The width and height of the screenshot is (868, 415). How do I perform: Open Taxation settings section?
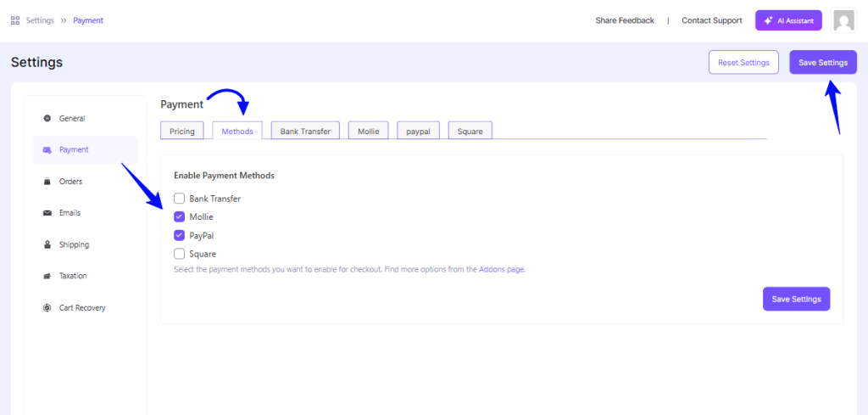point(86,276)
